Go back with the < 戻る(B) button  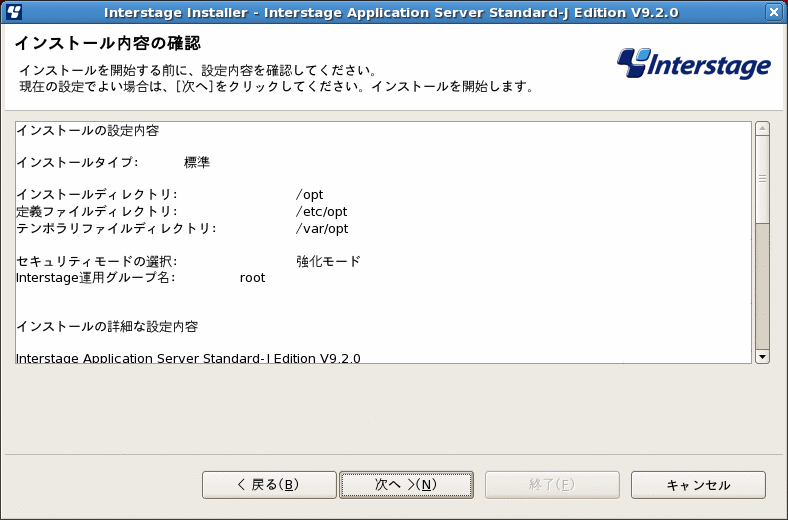[x=269, y=485]
